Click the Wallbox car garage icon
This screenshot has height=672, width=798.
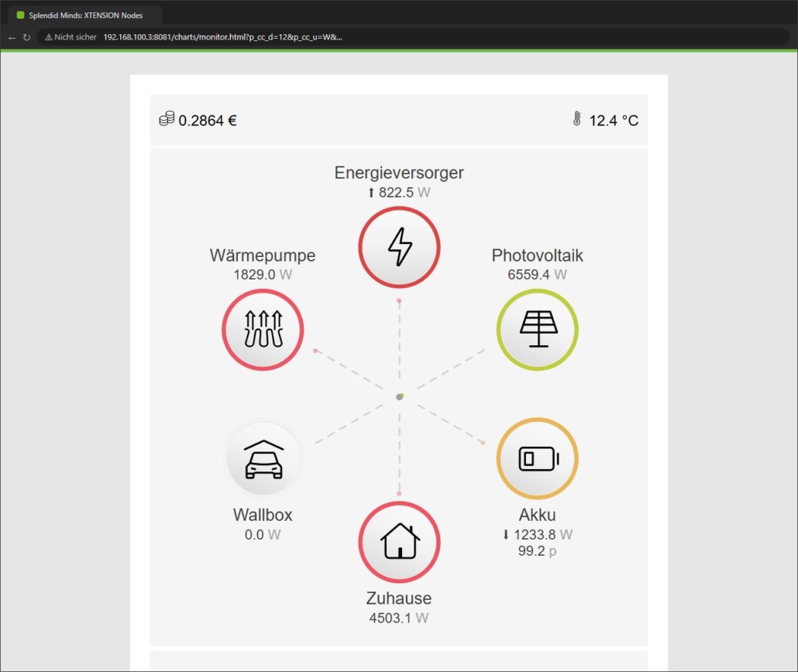pos(263,459)
